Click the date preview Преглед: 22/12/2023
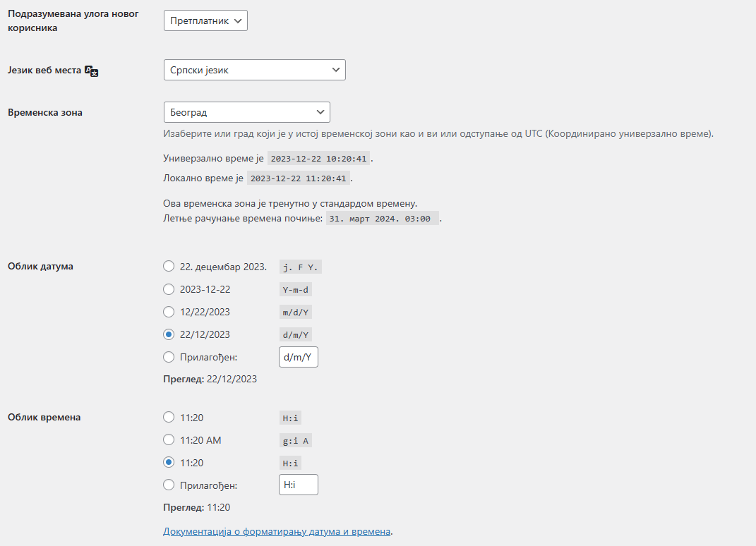This screenshot has height=546, width=756. click(210, 379)
